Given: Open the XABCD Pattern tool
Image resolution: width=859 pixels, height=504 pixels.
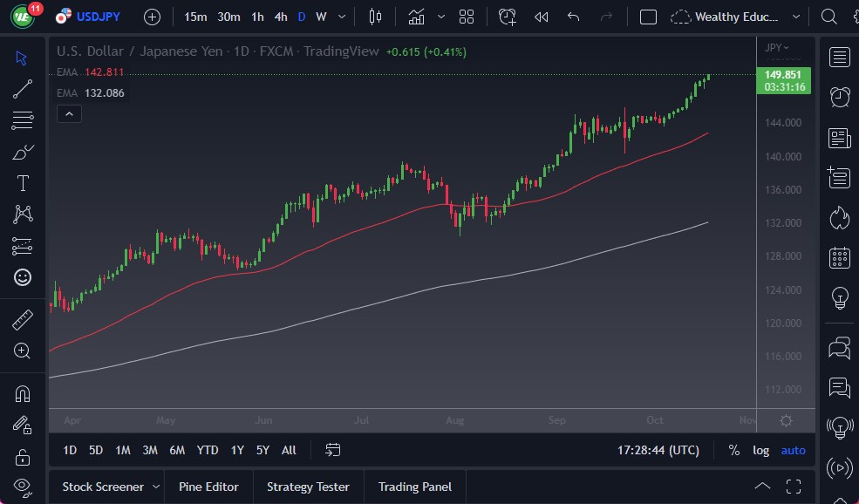Looking at the screenshot, I should click(22, 214).
